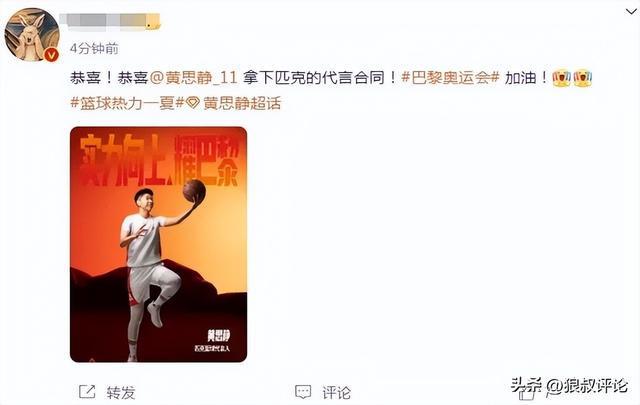
Task: Visit the 黄思静超话 super topic
Action: (242, 103)
